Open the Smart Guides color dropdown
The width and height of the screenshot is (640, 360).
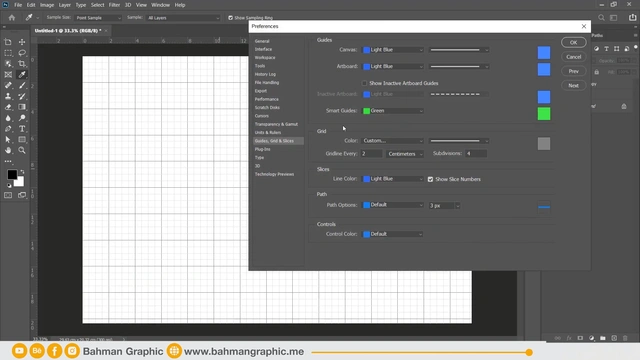click(393, 111)
